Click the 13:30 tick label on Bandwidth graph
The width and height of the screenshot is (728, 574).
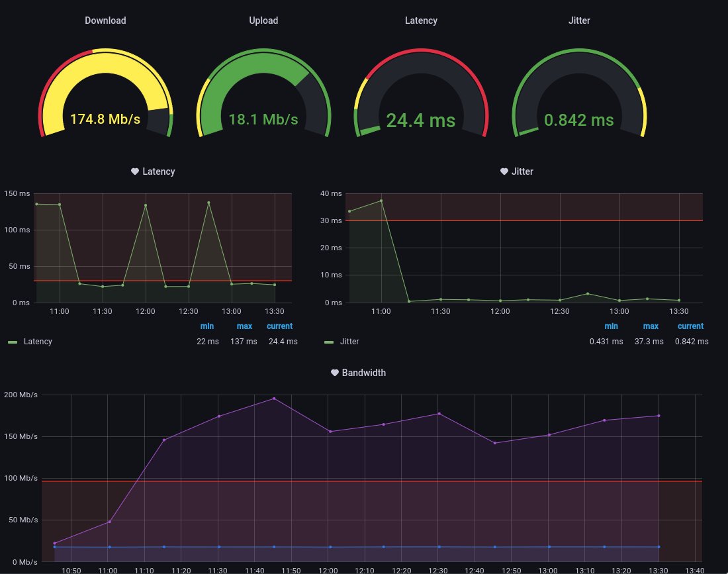(658, 570)
